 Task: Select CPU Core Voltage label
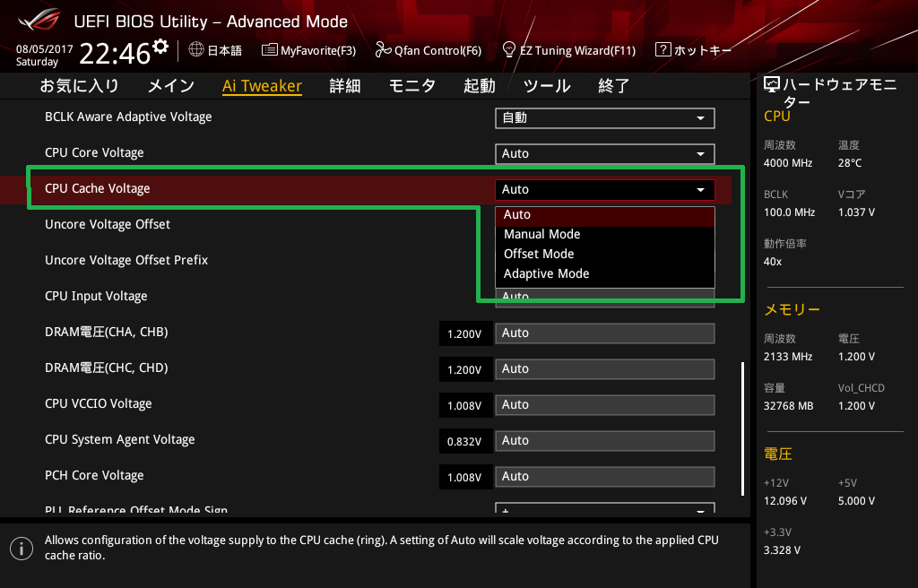pos(94,153)
